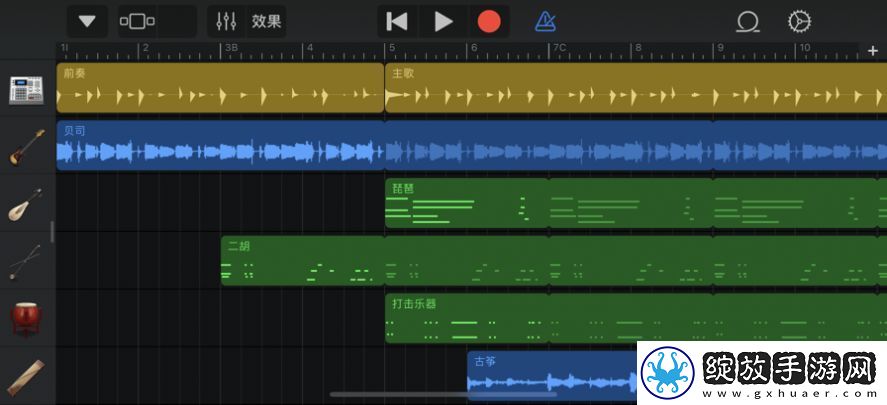
Task: Start recording with red Record button
Action: [x=489, y=22]
